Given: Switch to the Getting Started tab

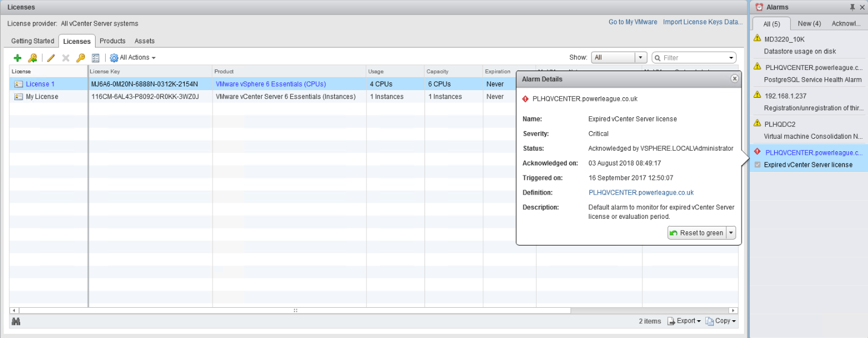Looking at the screenshot, I should click(x=33, y=41).
